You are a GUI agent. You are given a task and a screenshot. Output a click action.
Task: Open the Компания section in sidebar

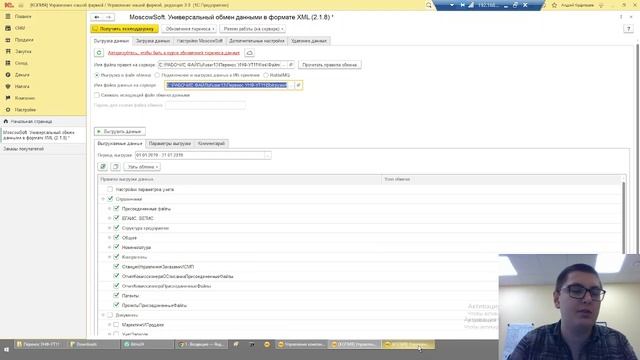(x=25, y=98)
